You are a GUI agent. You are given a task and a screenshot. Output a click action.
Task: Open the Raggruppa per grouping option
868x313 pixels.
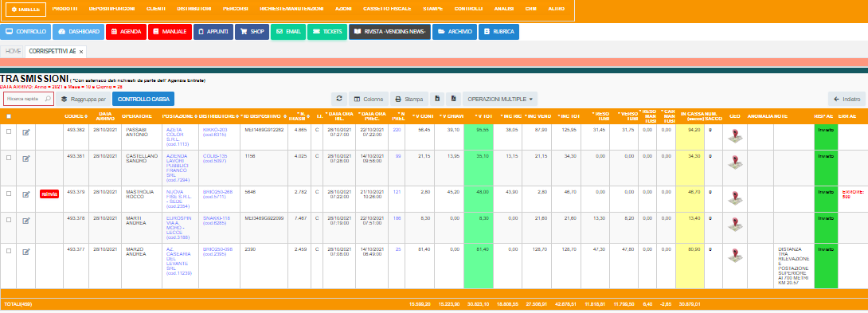(83, 99)
